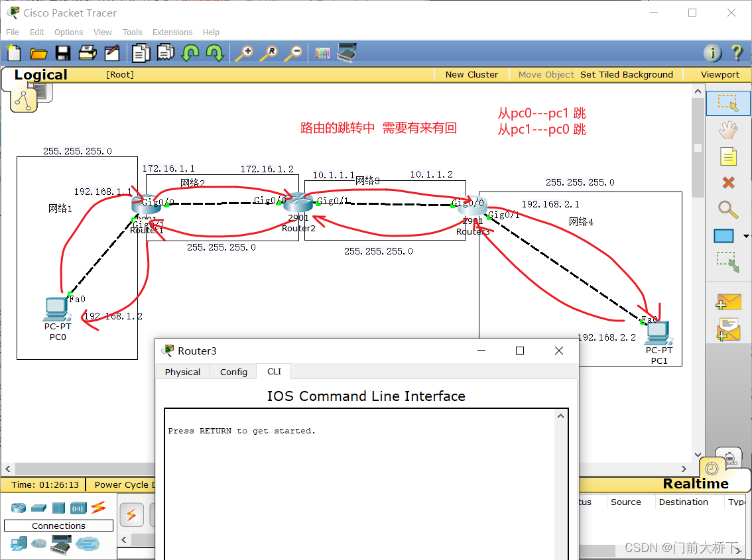
Task: Activate the red X Delete tool
Action: click(x=728, y=183)
